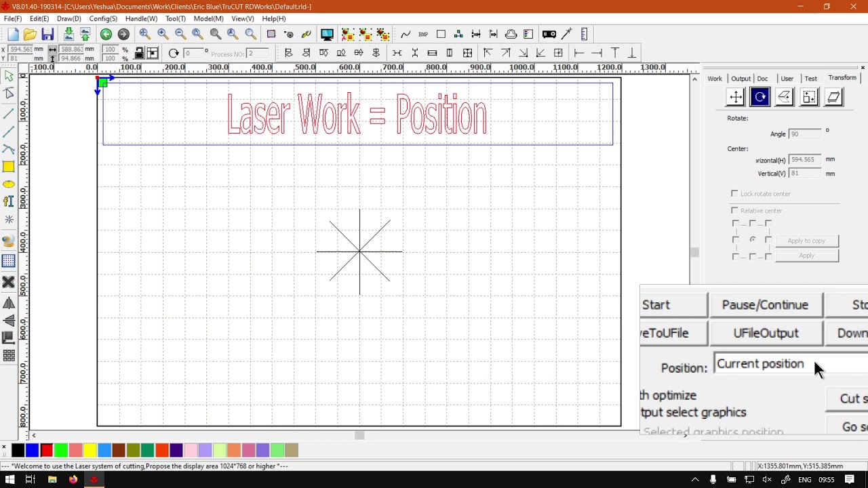The height and width of the screenshot is (488, 868).
Task: Switch to the Test tab
Action: coord(810,79)
